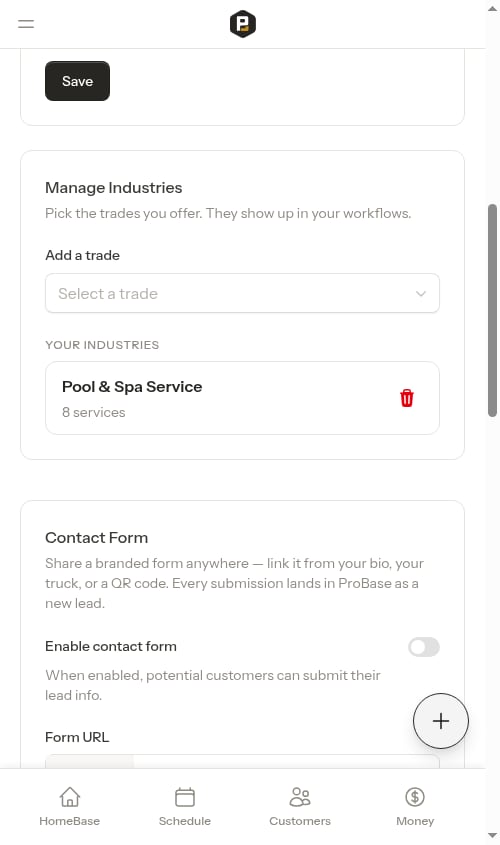Click the Save button
The height and width of the screenshot is (845, 500).
(x=78, y=81)
